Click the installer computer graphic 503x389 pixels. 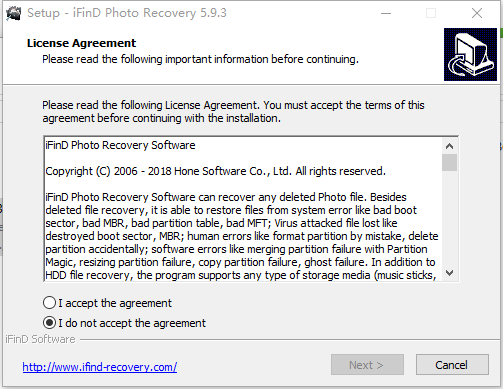pos(470,54)
